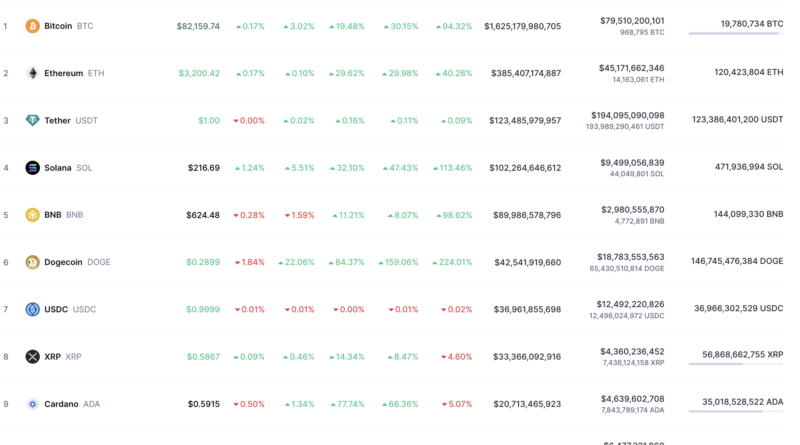Open the Dogecoin name link
Image resolution: width=800 pixels, height=445 pixels.
(63, 262)
